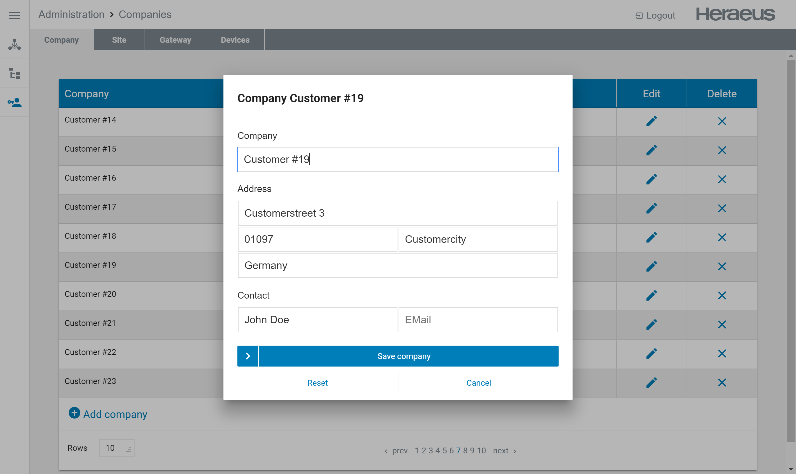Click the network topology icon in the sidebar

[x=14, y=45]
